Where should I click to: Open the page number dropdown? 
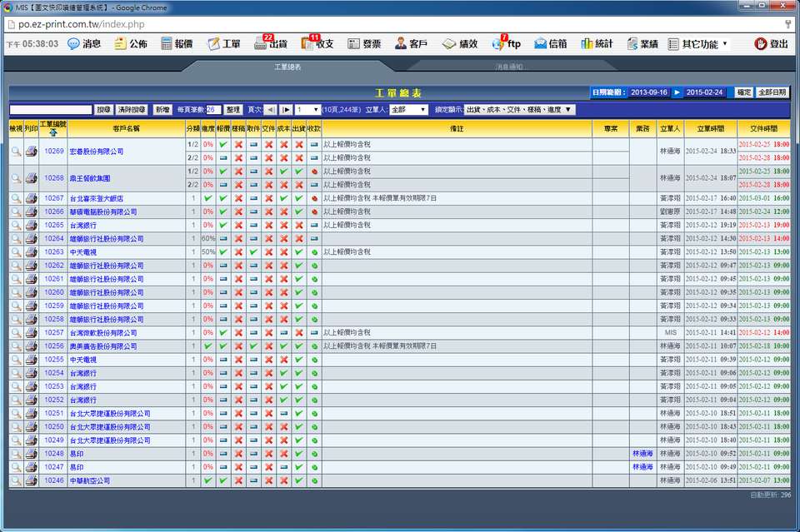coord(307,110)
